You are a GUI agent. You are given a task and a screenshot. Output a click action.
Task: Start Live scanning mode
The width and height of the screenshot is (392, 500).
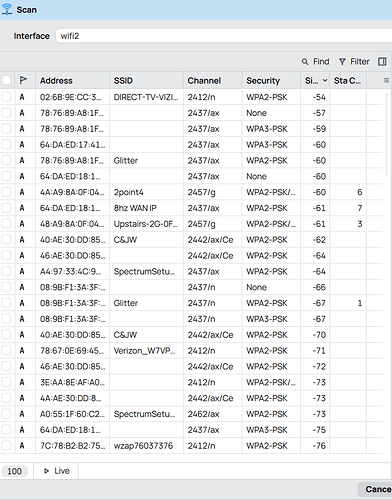(x=56, y=471)
